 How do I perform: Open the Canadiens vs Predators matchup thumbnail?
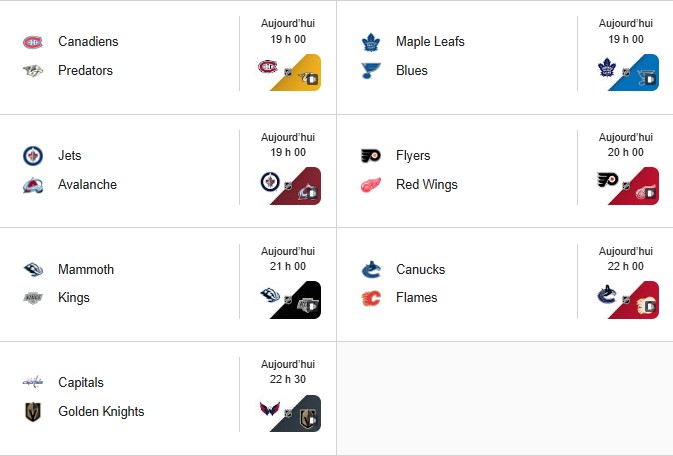[288, 72]
